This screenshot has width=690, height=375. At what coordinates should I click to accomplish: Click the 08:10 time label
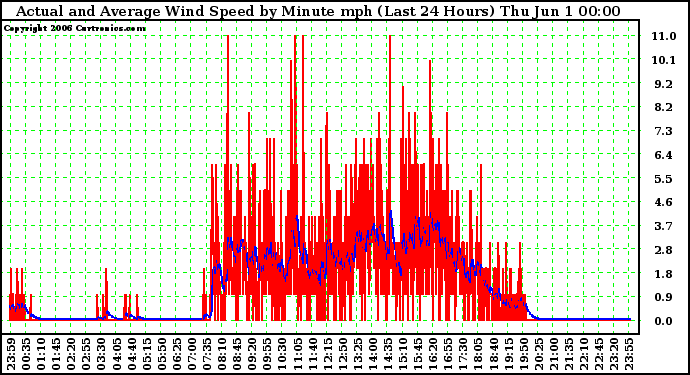click(x=222, y=354)
